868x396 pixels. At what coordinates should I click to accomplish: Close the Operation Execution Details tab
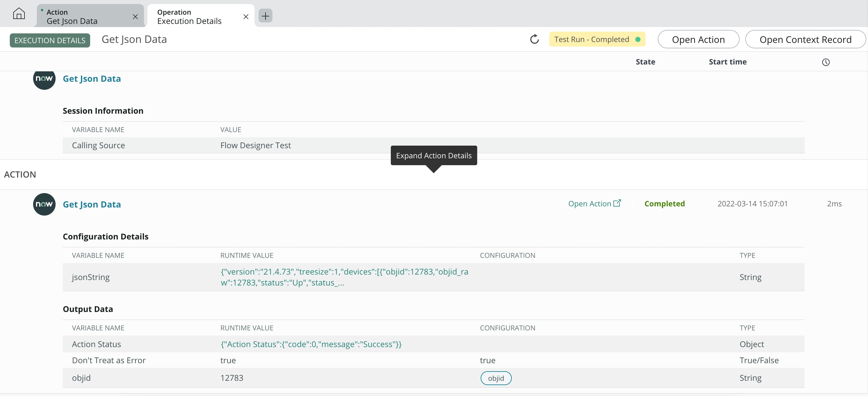coord(246,16)
